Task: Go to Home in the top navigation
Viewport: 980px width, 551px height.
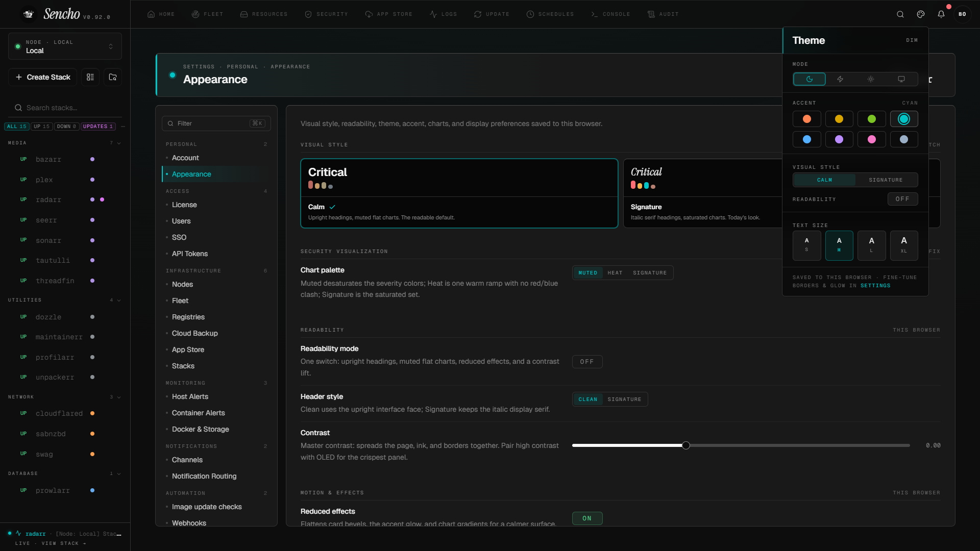Action: (x=161, y=14)
